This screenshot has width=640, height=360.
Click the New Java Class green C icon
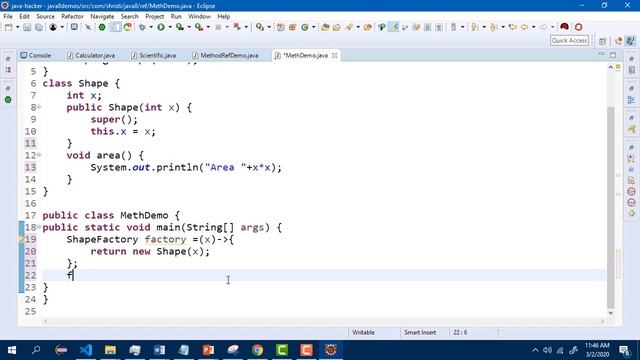tap(305, 27)
